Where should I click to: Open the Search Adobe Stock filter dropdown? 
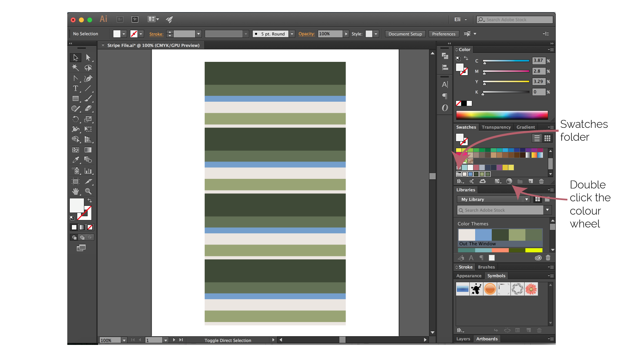tap(547, 210)
